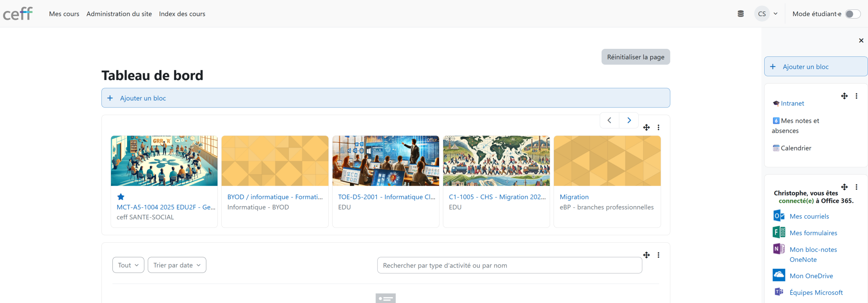The width and height of the screenshot is (868, 303).
Task: Click the OneNote icon
Action: (779, 249)
